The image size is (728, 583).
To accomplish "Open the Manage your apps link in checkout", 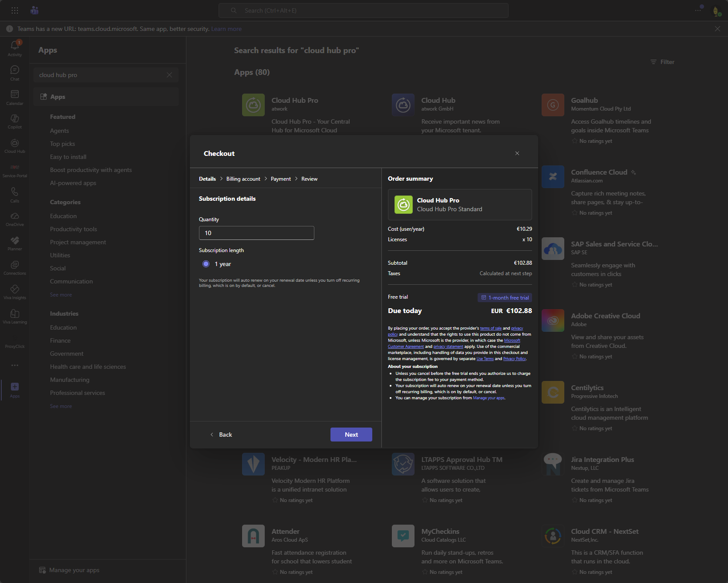I will 489,398.
